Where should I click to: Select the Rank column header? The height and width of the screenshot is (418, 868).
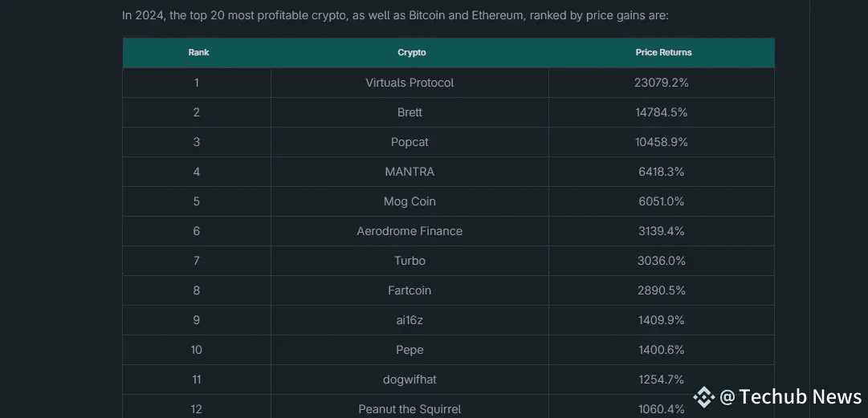(198, 52)
